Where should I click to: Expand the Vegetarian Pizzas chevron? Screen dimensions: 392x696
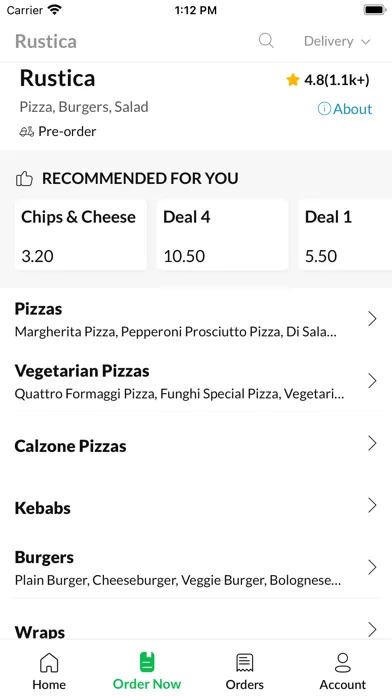click(372, 381)
